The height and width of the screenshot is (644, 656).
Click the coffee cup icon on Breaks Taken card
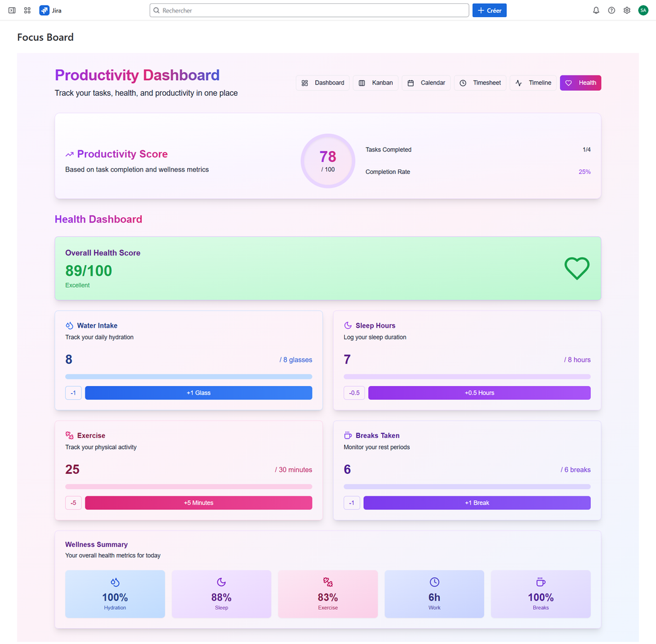pos(347,435)
